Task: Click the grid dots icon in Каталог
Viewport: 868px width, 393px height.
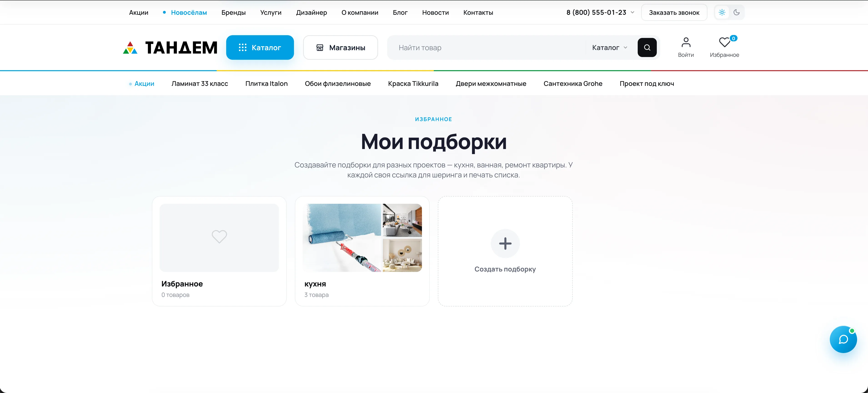Action: [x=243, y=47]
